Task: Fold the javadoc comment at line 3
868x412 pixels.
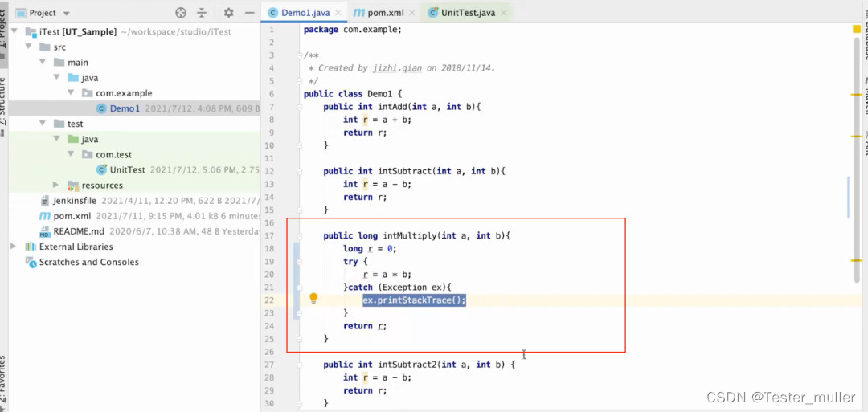Action: (300, 55)
